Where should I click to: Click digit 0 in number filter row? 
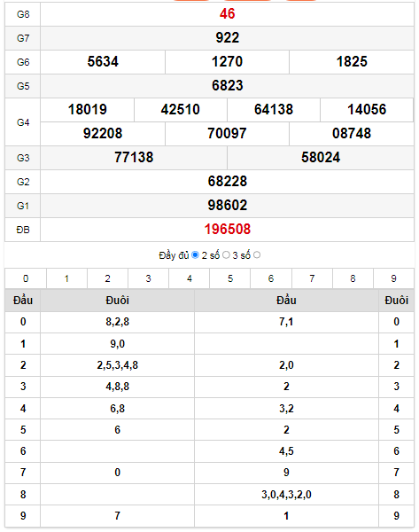tap(26, 278)
